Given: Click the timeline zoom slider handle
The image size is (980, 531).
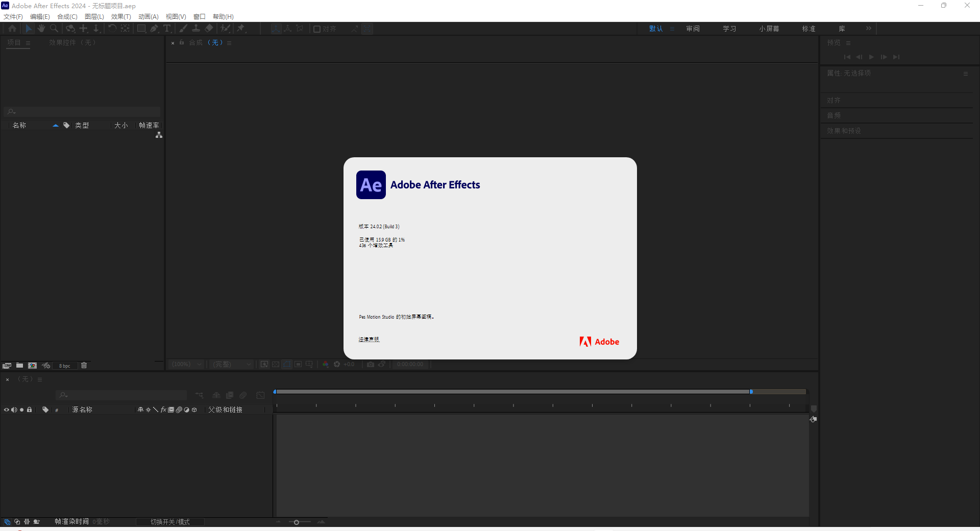Looking at the screenshot, I should [x=297, y=522].
